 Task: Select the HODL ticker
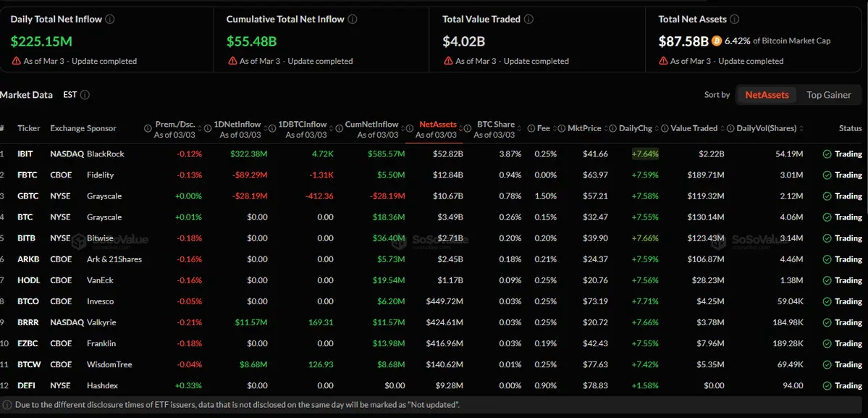pyautogui.click(x=29, y=280)
